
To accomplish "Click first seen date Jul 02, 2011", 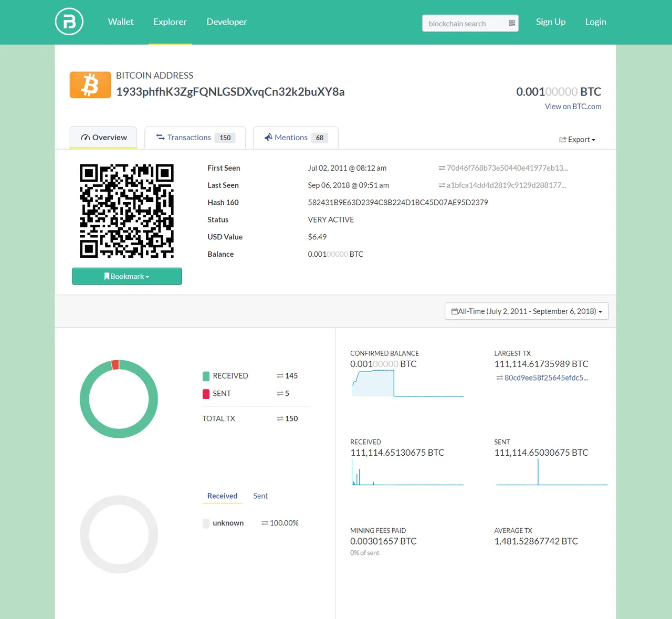I will click(x=347, y=168).
